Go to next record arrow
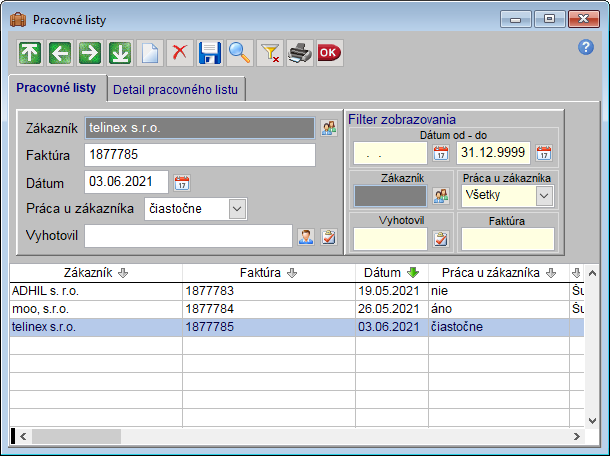This screenshot has width=610, height=456. [89, 53]
